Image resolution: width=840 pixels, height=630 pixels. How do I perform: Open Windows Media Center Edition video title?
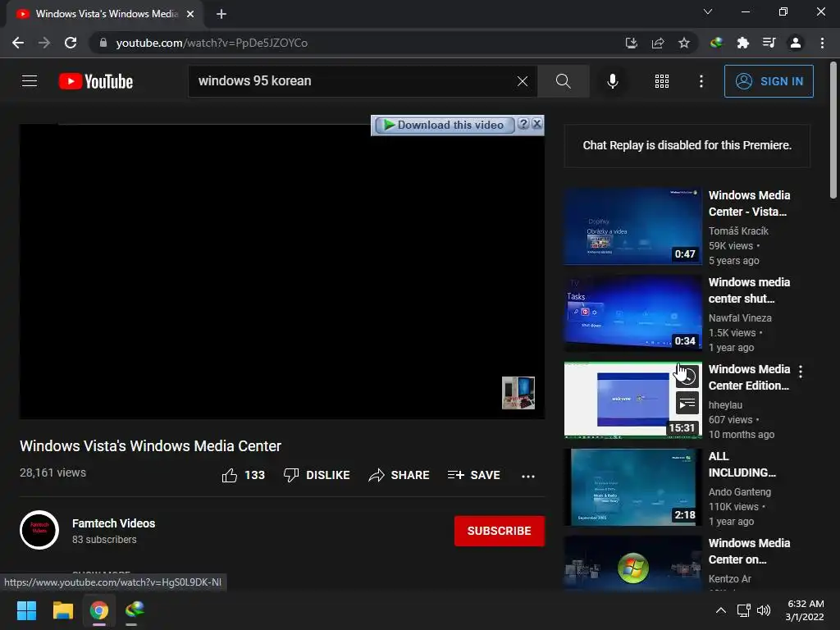pos(749,377)
